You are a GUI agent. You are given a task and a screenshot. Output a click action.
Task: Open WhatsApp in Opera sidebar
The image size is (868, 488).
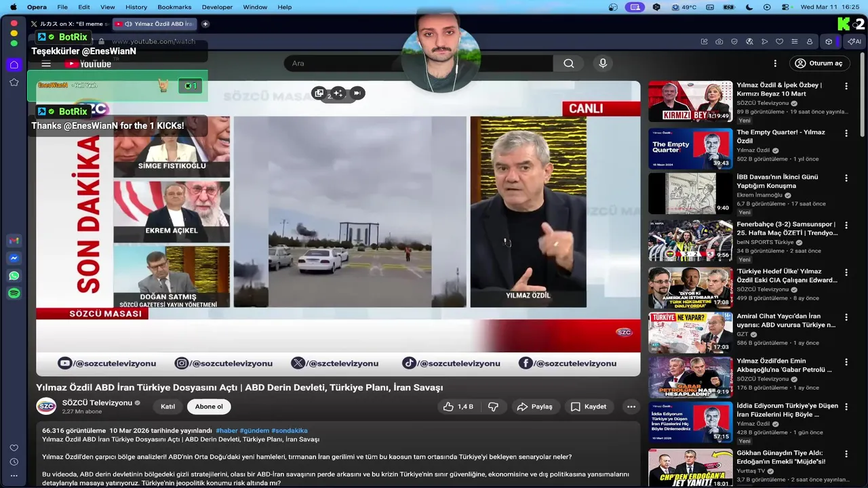(14, 276)
